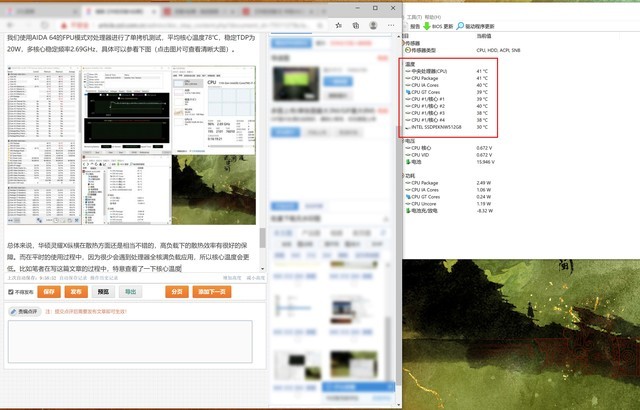Click the editor scrollbar down arrow
The width and height of the screenshot is (640, 410).
[x=262, y=269]
